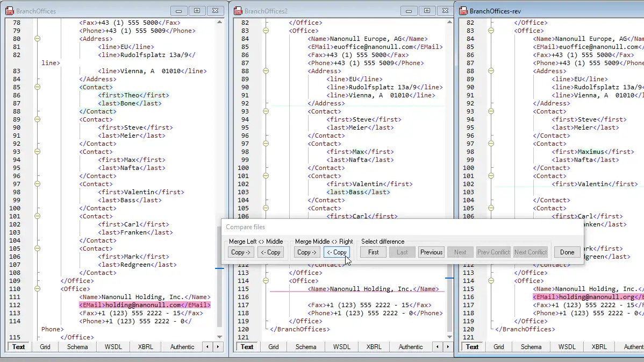The height and width of the screenshot is (362, 644).
Task: Switch to the Authentic tab in the BranchOffices pane
Action: pyautogui.click(x=182, y=347)
